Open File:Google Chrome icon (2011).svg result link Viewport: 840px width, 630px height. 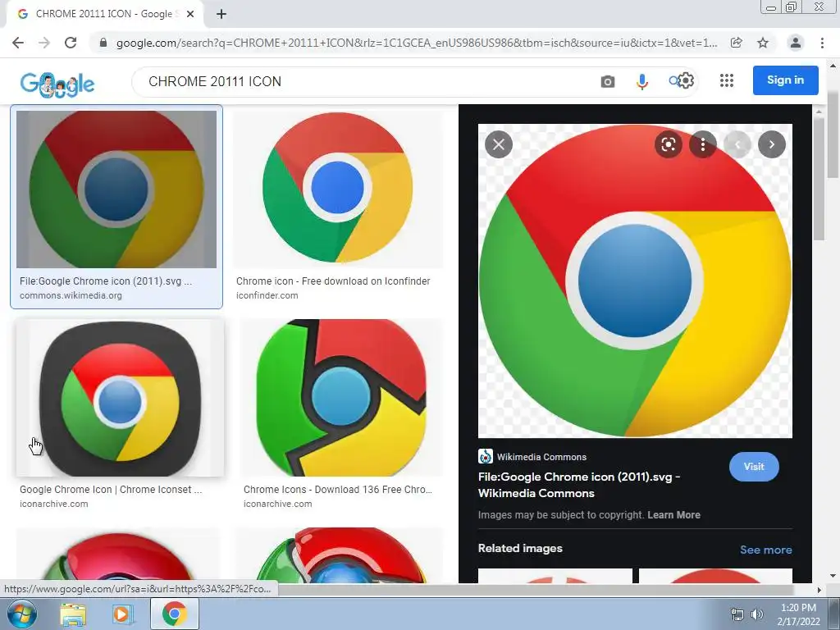tap(106, 281)
